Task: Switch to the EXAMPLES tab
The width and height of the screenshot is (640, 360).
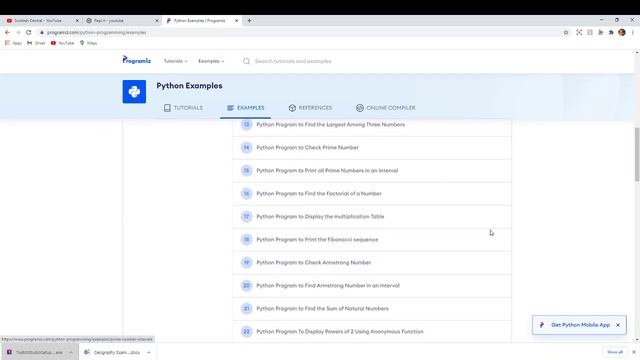Action: (x=246, y=108)
